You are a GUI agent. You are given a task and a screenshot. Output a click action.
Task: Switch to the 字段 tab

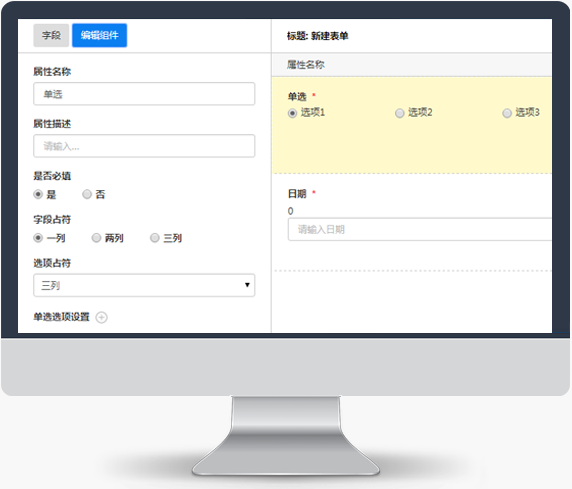(x=51, y=35)
